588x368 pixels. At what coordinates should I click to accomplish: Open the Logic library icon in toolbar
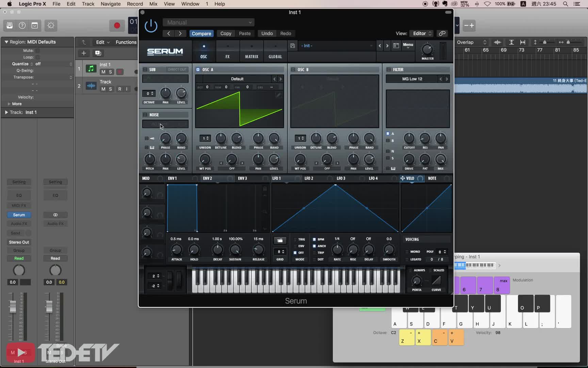[x=10, y=26]
